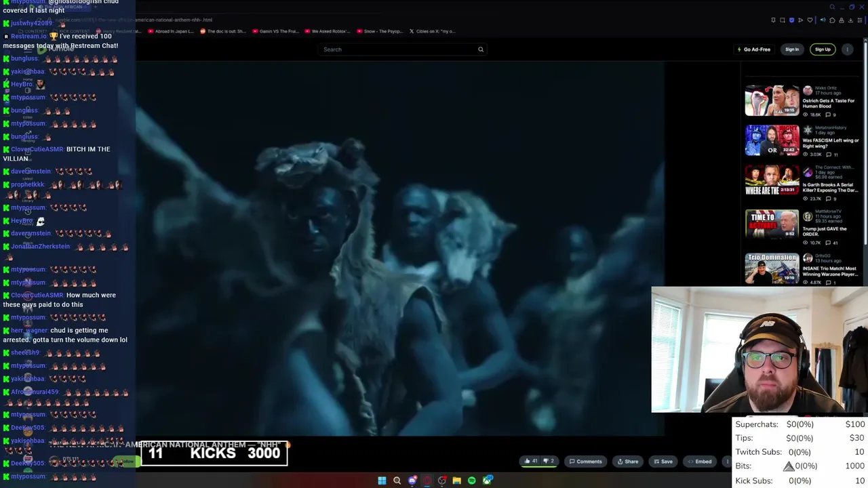The width and height of the screenshot is (868, 488).
Task: Switch to the 'Gamin VS The Frui...' tab
Action: point(275,31)
